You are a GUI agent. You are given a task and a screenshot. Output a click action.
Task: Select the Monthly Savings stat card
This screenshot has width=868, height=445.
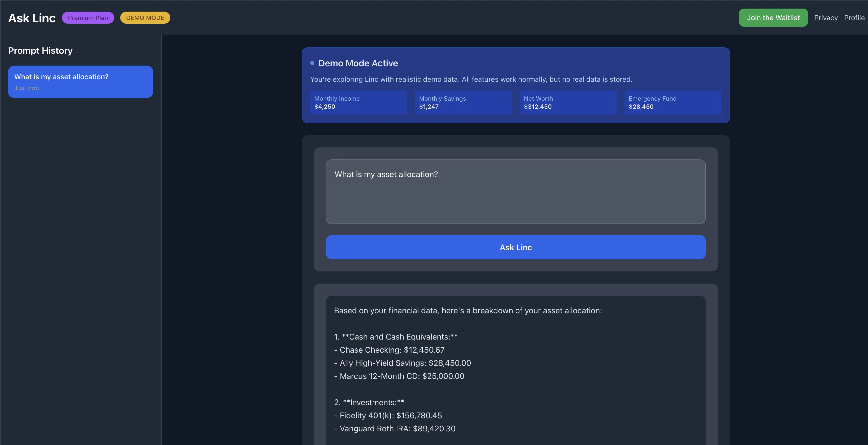pos(463,102)
